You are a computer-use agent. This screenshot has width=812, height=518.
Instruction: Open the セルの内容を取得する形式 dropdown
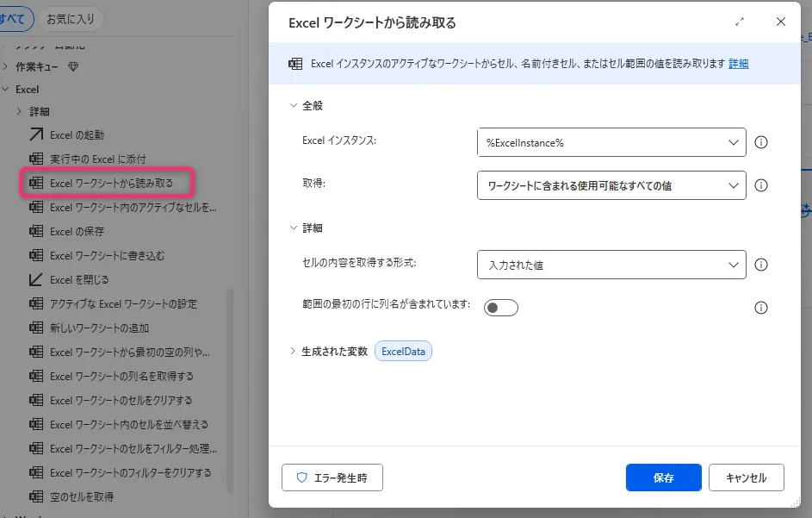click(x=611, y=265)
